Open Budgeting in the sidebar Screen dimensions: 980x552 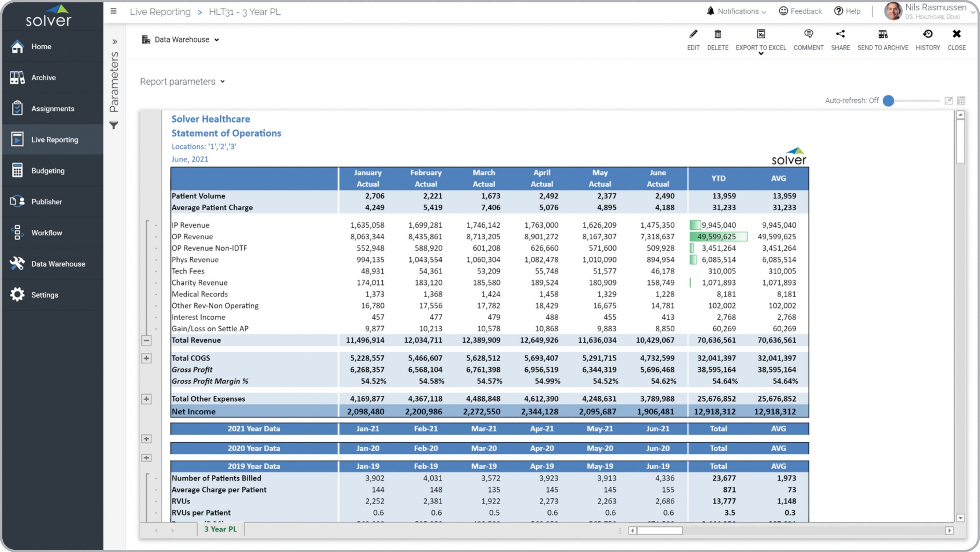[x=48, y=170]
